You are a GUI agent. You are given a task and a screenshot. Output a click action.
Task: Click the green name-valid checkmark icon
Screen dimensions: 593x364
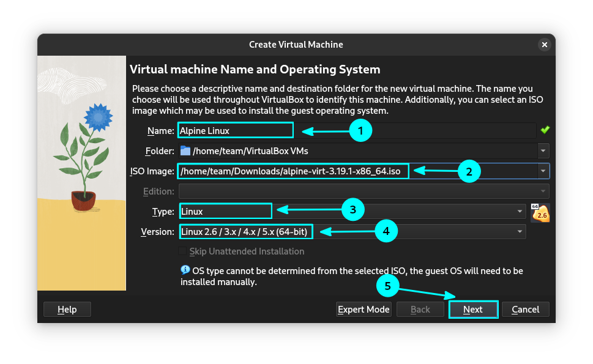pyautogui.click(x=545, y=130)
